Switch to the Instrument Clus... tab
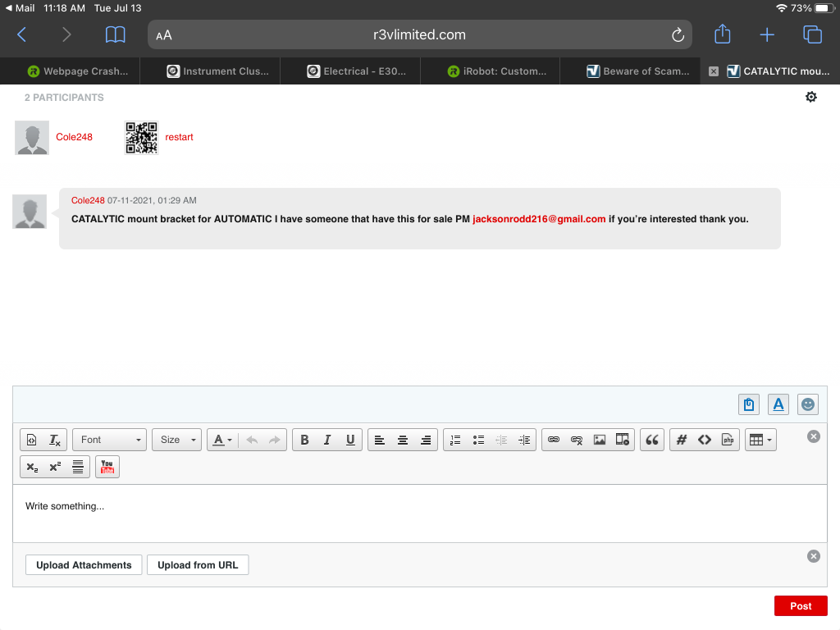The height and width of the screenshot is (630, 840). coord(217,71)
